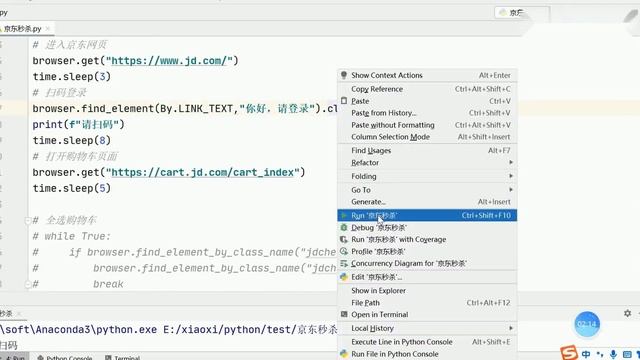Collapse the code fold marker at '全选购物车' comment
Image resolution: width=640 pixels, height=360 pixels.
28,220
